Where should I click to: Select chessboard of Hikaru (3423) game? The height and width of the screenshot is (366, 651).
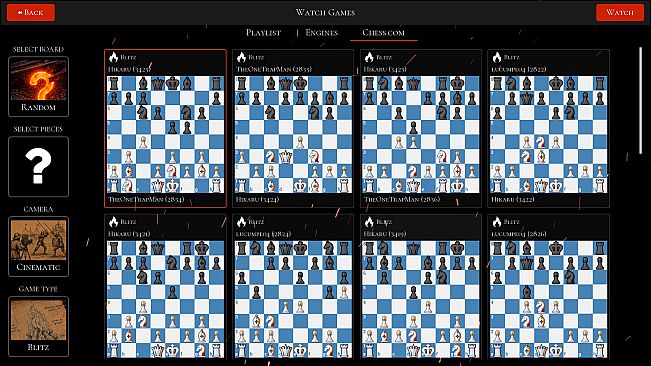tap(421, 134)
